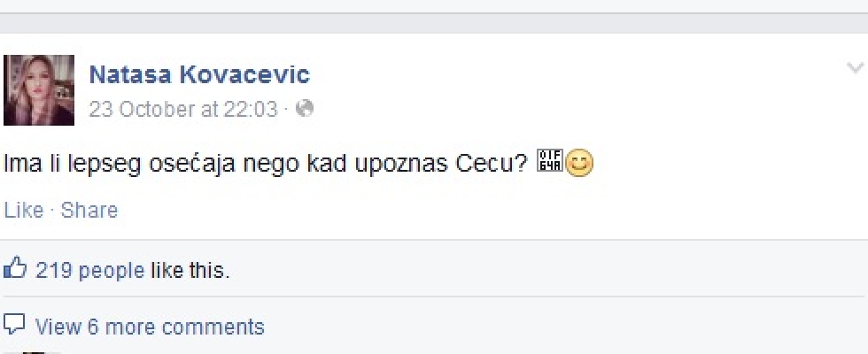
Task: Click the globe public privacy icon
Action: coord(305,108)
